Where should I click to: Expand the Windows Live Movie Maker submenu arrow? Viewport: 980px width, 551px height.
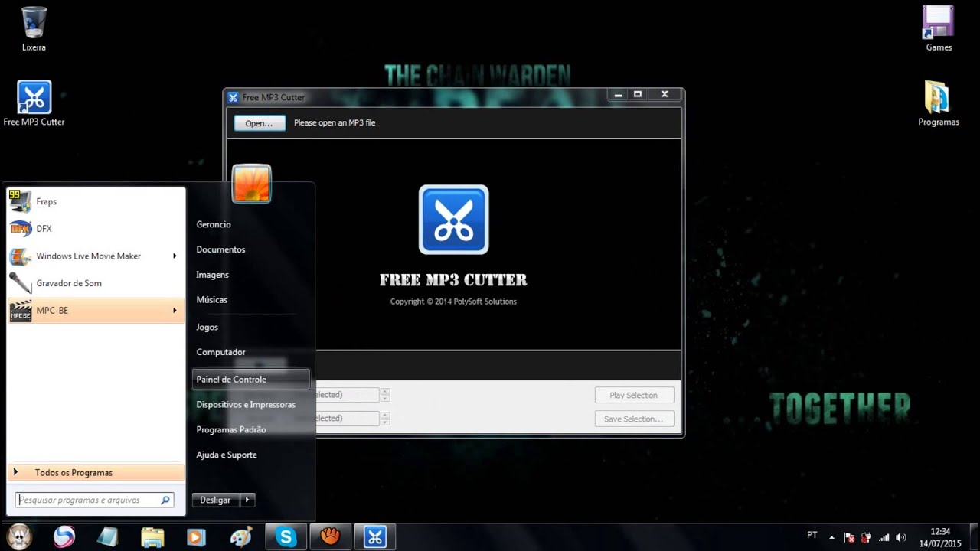pos(175,256)
